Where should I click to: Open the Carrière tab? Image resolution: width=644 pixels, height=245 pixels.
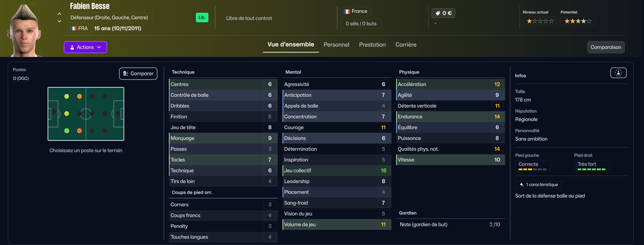[406, 45]
